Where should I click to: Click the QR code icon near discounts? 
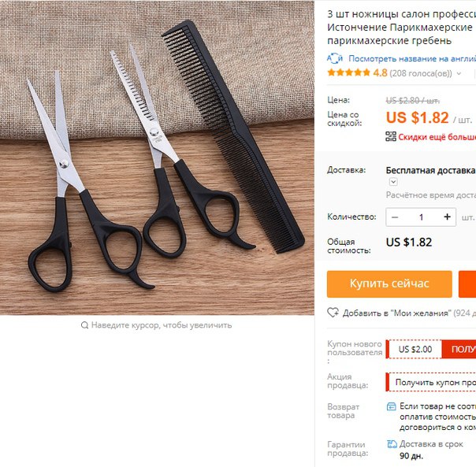coord(391,136)
